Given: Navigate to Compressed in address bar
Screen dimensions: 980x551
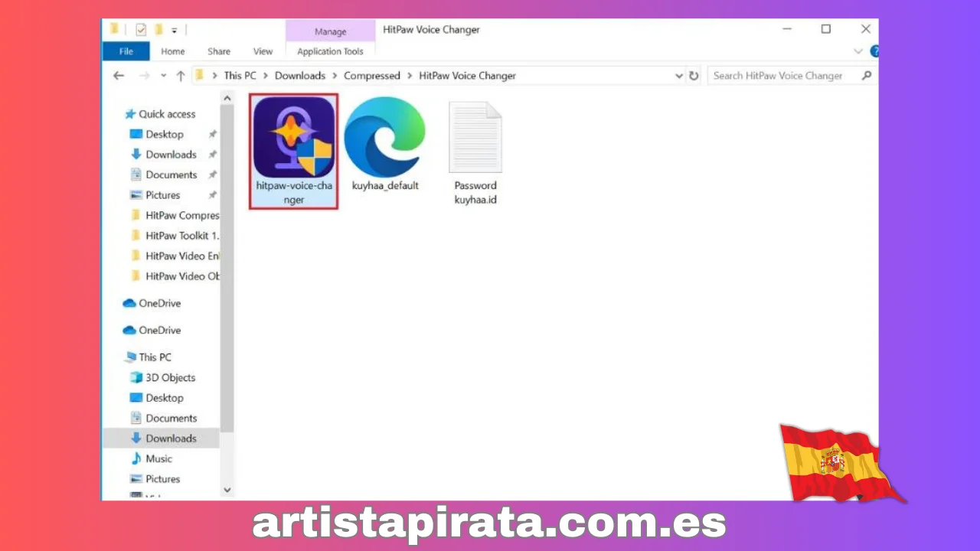Looking at the screenshot, I should (372, 76).
